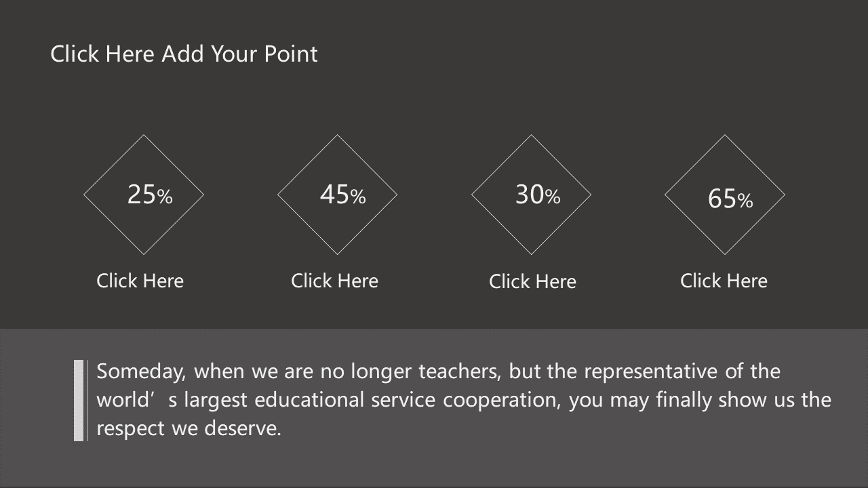Click the word "Point" in the slide title
Image resolution: width=868 pixels, height=488 pixels.
(290, 54)
